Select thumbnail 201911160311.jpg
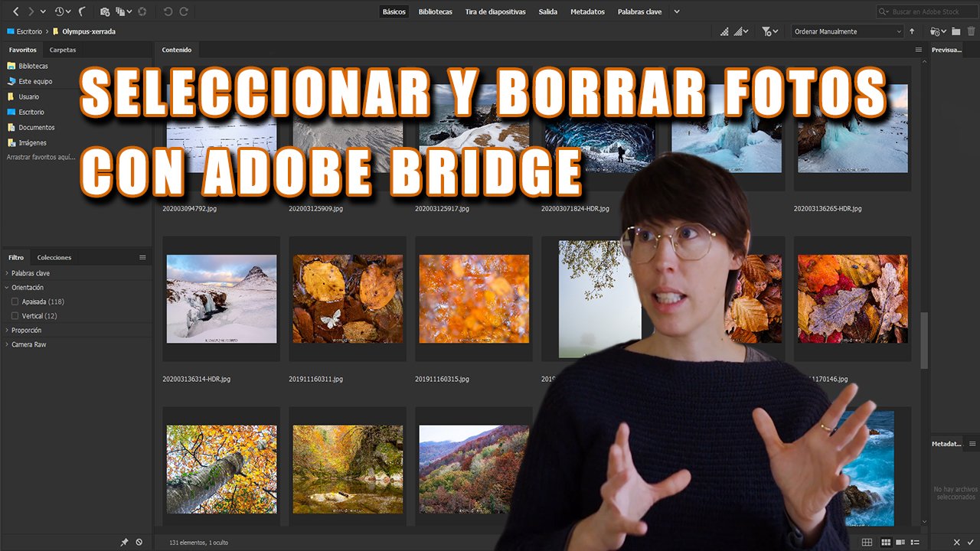Screen dimensions: 980x551 [x=348, y=298]
